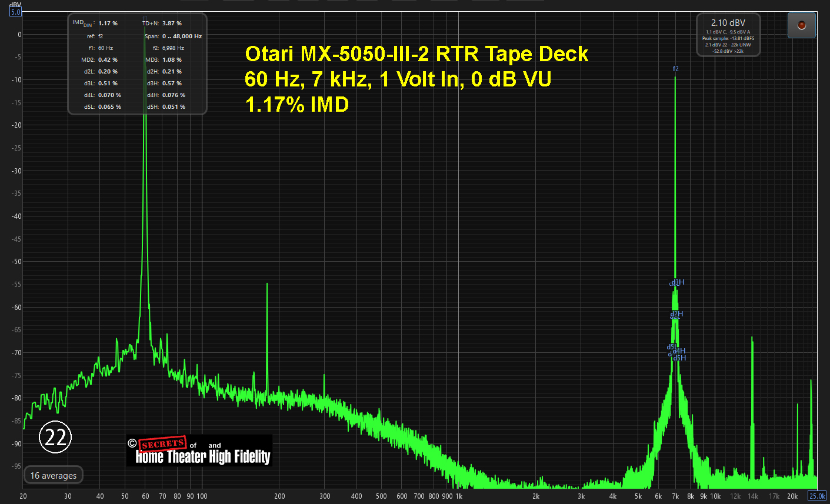Select the 2.1 dBV 22 - 22k UNW line
The width and height of the screenshot is (830, 504).
(728, 45)
